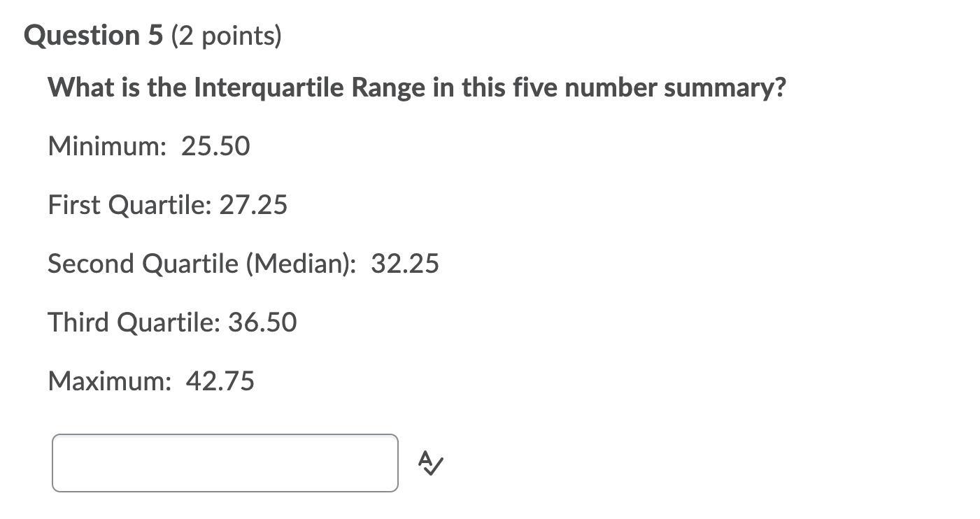
Task: Select the value 27.25
Action: coord(253,205)
